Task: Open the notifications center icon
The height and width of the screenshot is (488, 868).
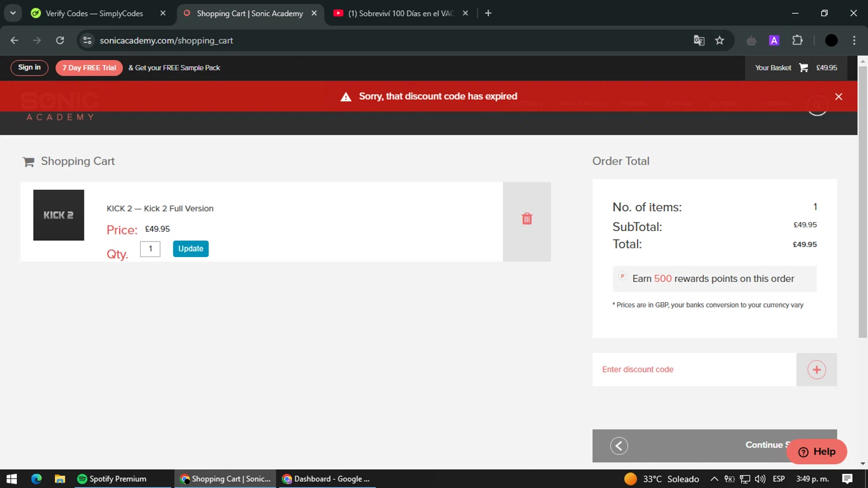Action: click(847, 479)
